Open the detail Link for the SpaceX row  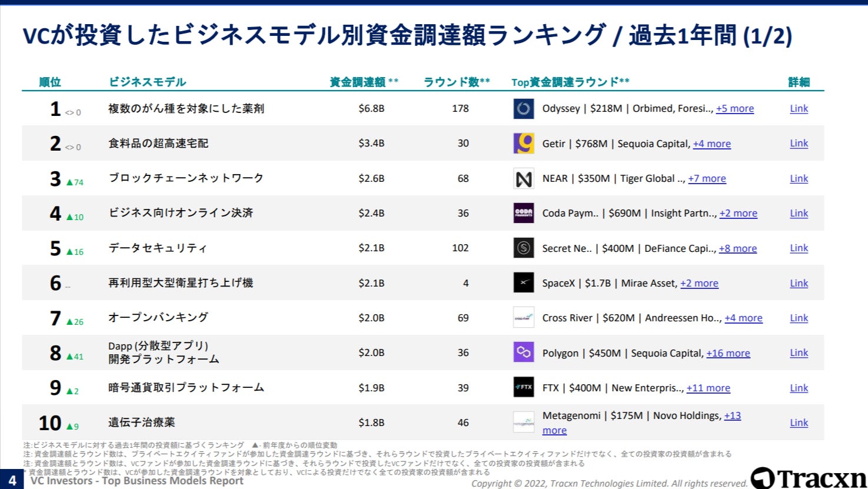pyautogui.click(x=799, y=283)
